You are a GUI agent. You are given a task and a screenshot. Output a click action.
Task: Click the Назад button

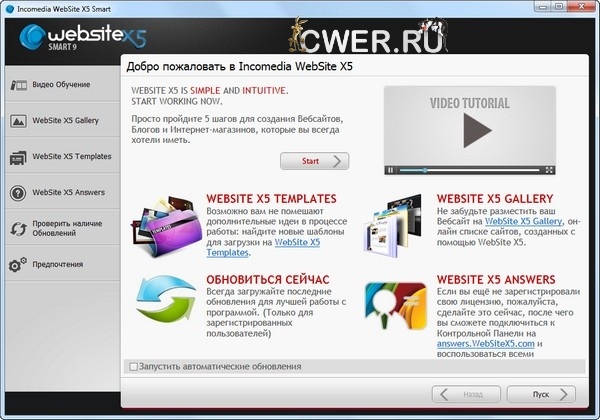click(466, 394)
